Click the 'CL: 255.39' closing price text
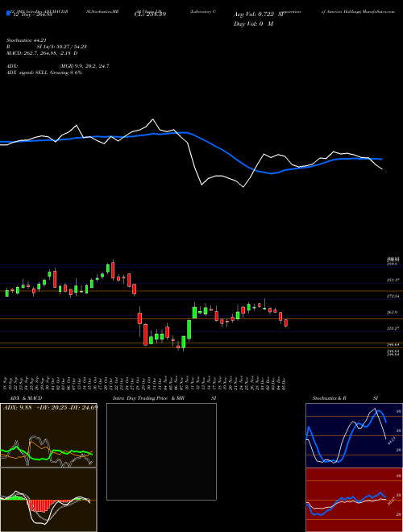 pyautogui.click(x=150, y=15)
